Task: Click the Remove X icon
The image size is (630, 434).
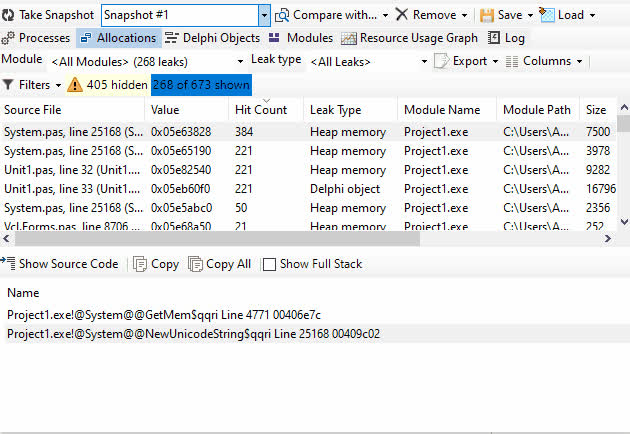Action: 401,15
